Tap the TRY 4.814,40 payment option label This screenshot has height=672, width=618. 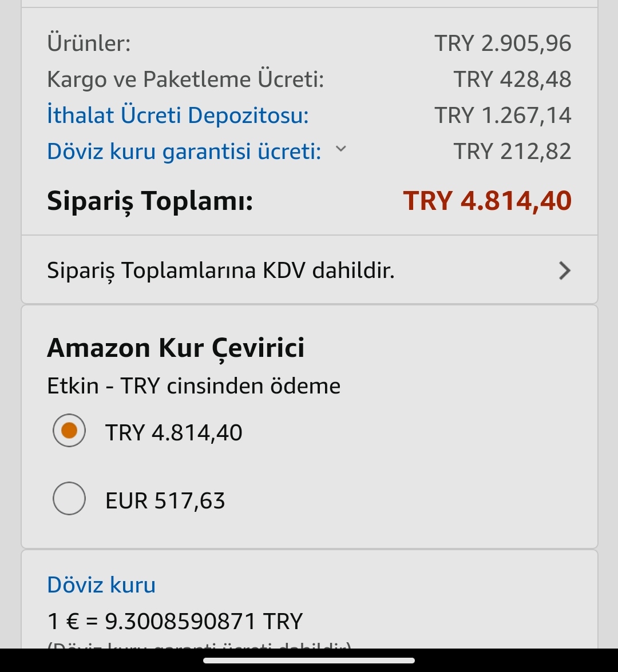click(174, 432)
